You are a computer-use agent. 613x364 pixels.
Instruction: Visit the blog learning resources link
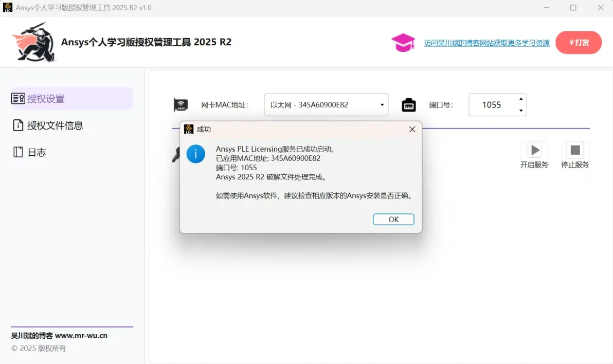486,43
